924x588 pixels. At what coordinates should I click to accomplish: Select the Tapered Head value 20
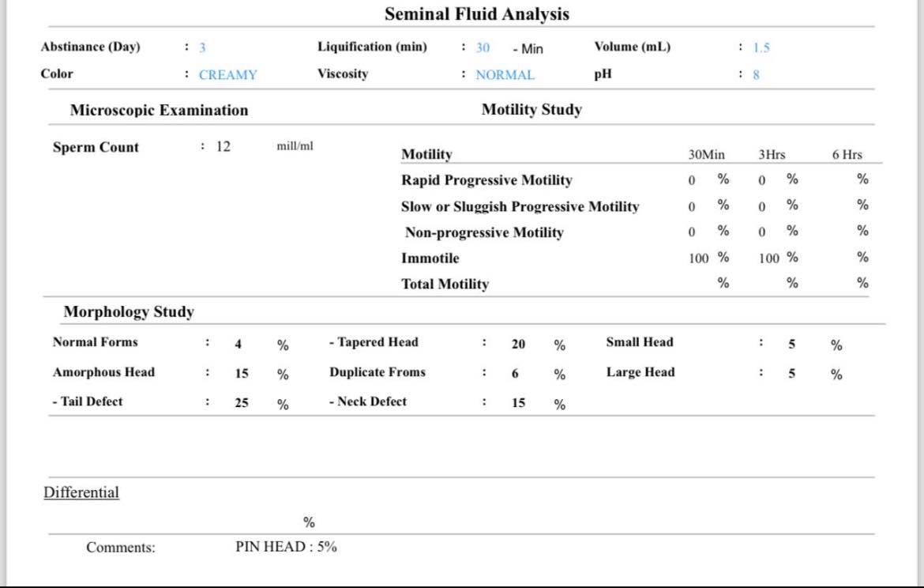[x=518, y=344]
